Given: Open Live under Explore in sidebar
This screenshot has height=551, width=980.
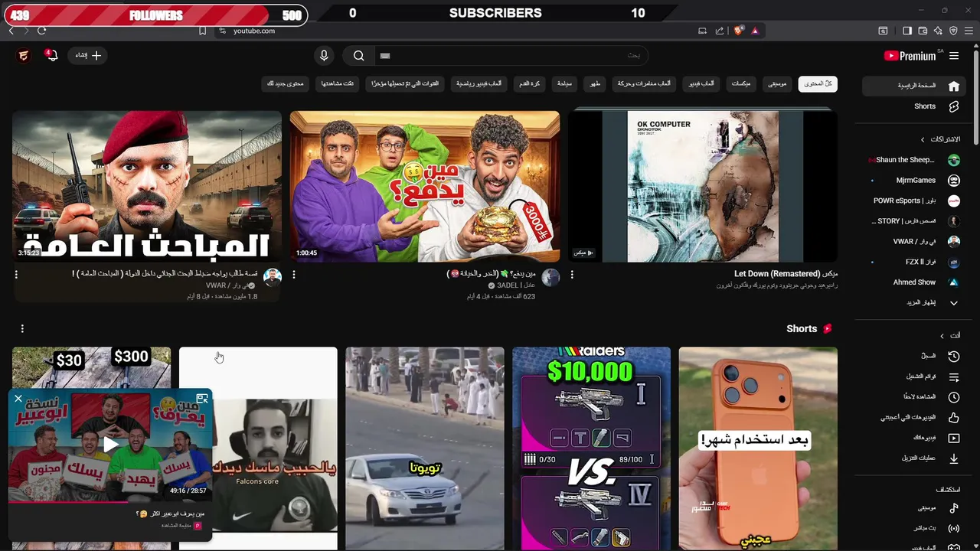Looking at the screenshot, I should point(913,528).
